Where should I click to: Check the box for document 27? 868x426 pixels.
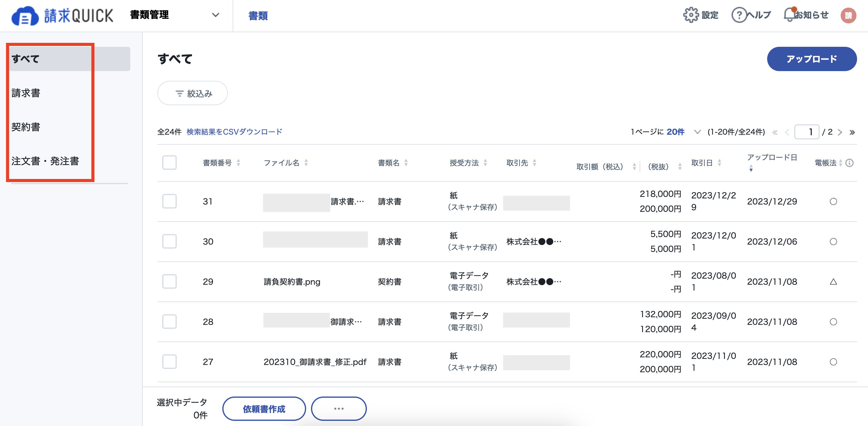point(169,362)
